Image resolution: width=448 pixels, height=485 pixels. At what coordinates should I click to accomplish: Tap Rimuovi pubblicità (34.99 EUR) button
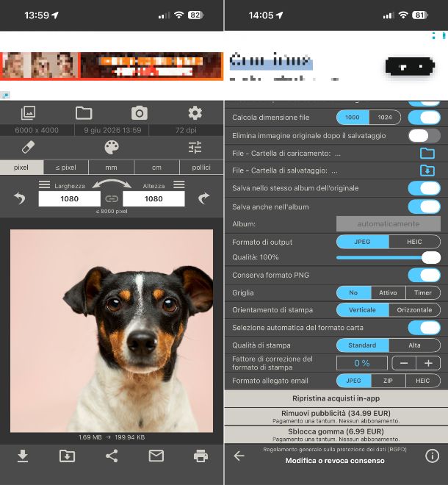pos(336,417)
